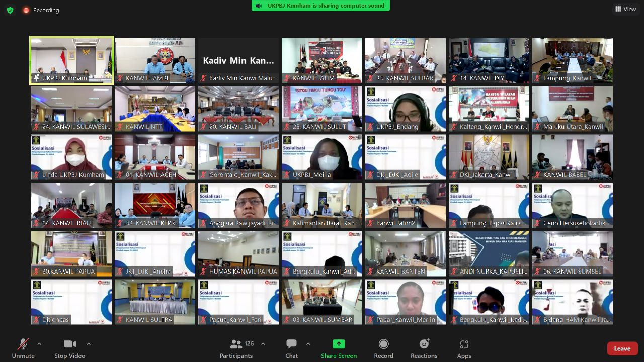Image resolution: width=644 pixels, height=362 pixels.
Task: Open the Reactions menu
Action: point(424,348)
